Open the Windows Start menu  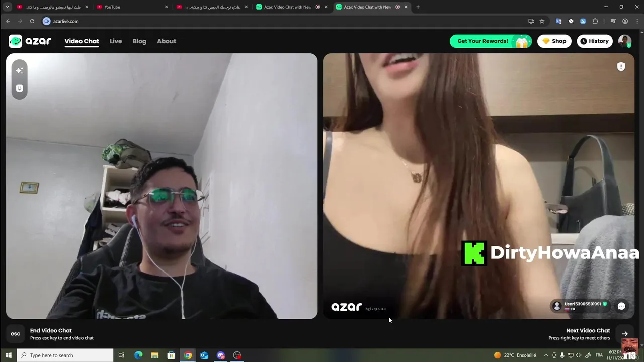pos(9,355)
